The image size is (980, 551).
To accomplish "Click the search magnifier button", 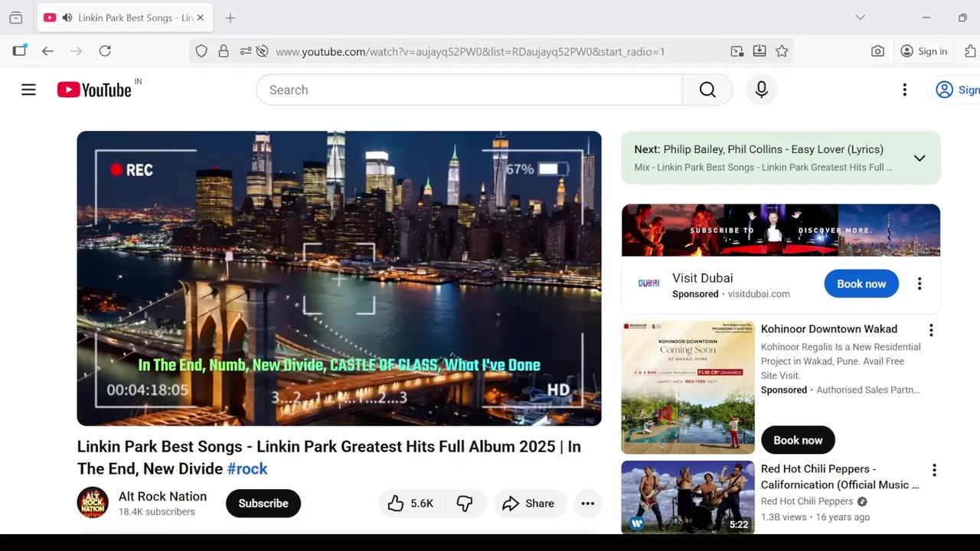I will click(707, 90).
